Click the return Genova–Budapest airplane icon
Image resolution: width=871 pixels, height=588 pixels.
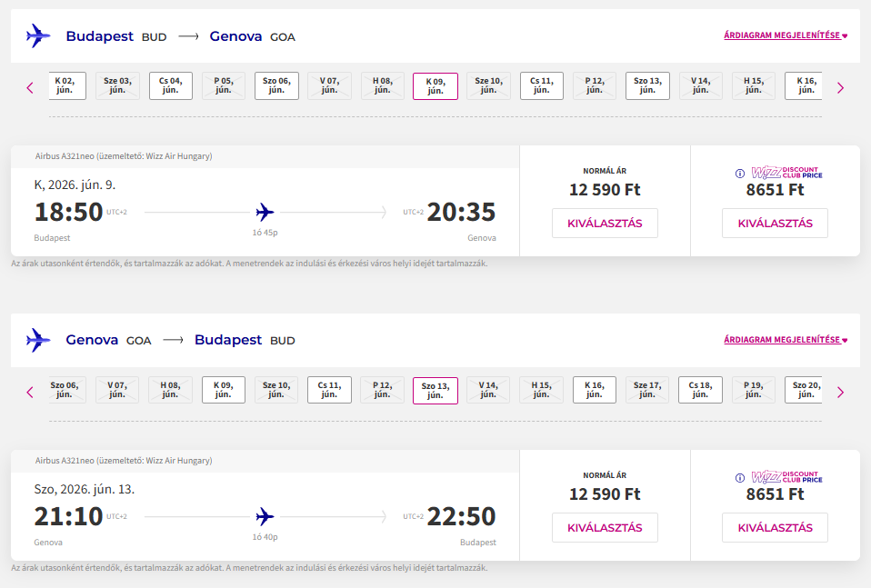(38, 340)
